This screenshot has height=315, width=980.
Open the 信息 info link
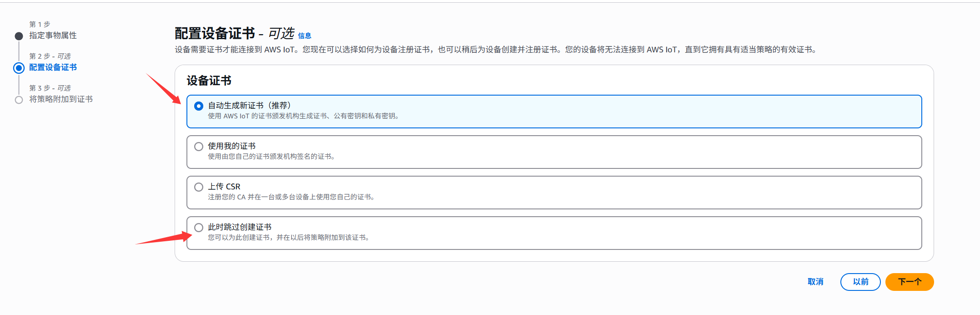(x=305, y=36)
